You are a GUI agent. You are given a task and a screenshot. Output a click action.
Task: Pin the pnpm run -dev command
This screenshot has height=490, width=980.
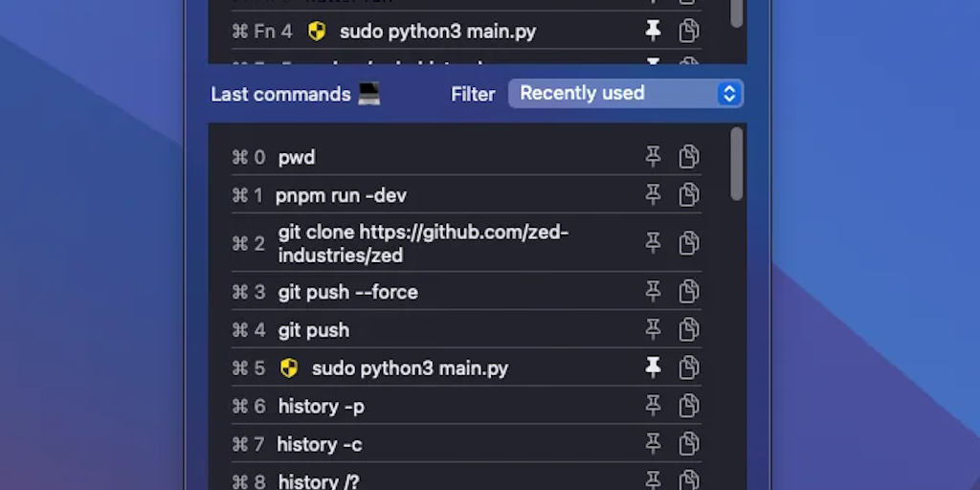click(x=654, y=195)
